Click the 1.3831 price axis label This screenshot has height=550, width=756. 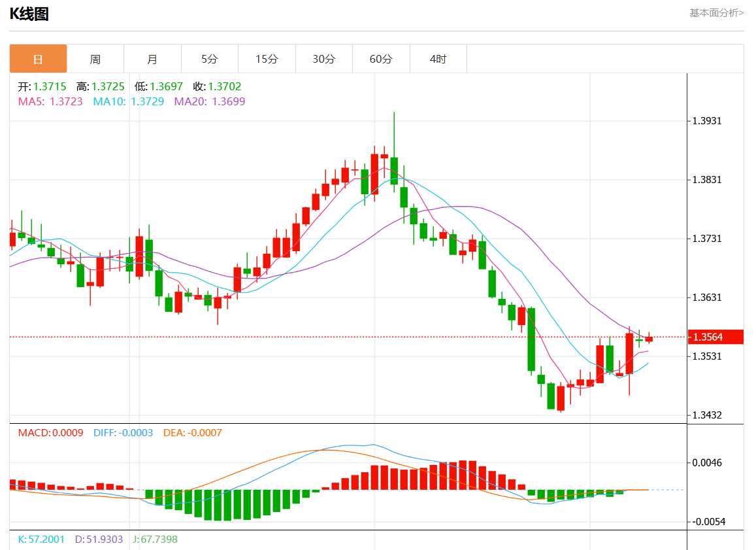click(707, 179)
